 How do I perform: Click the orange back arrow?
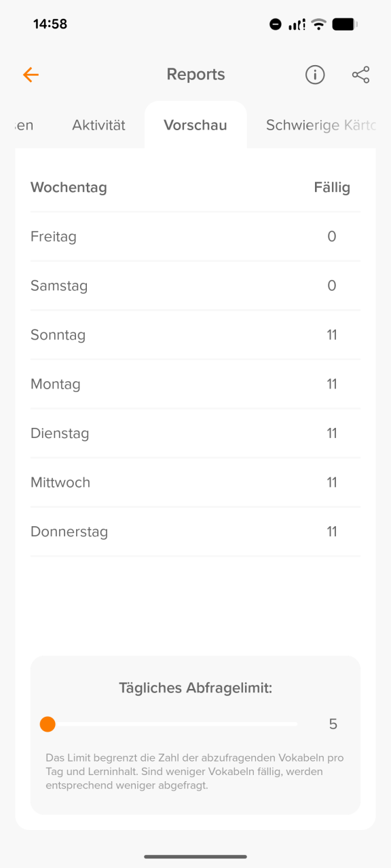point(30,75)
